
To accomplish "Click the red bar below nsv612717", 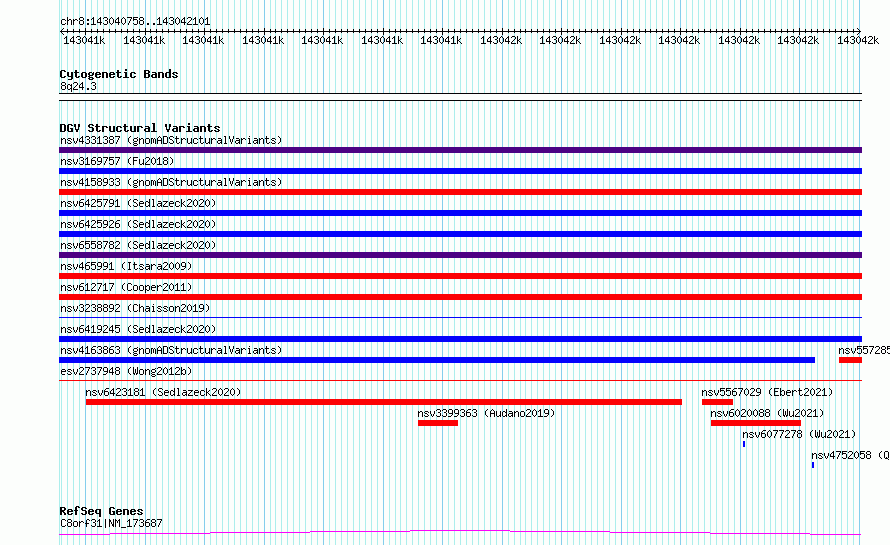I will (x=460, y=297).
